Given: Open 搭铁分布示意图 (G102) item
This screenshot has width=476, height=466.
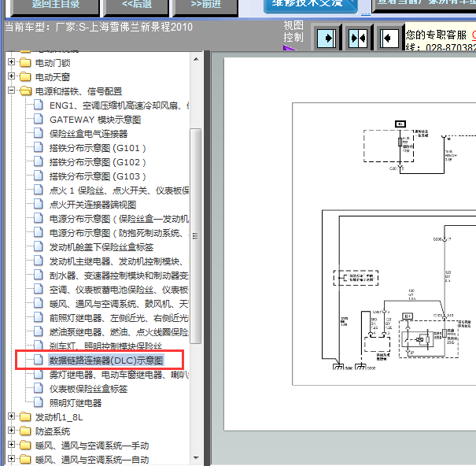Looking at the screenshot, I should coord(98,162).
